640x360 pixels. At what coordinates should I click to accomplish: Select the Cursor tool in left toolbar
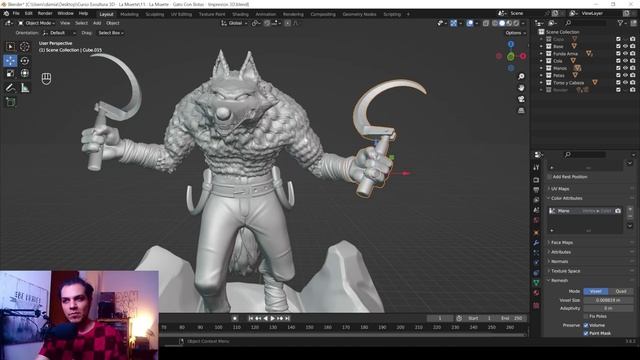[x=24, y=47]
